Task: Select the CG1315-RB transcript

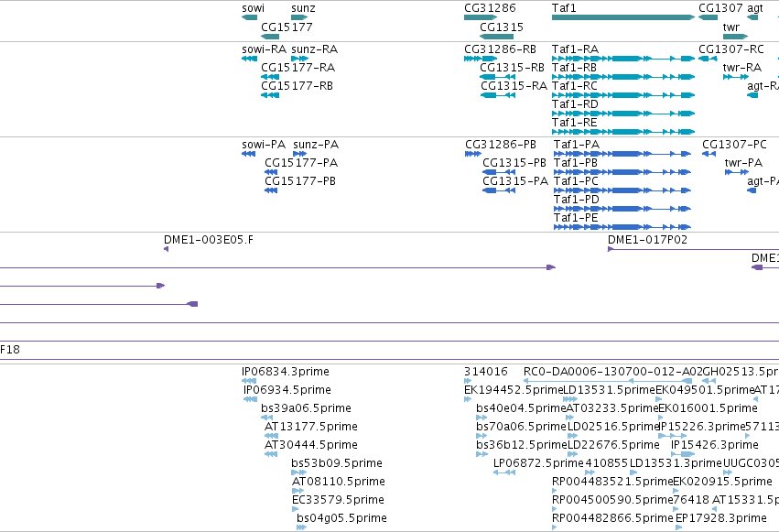Action: tap(497, 77)
